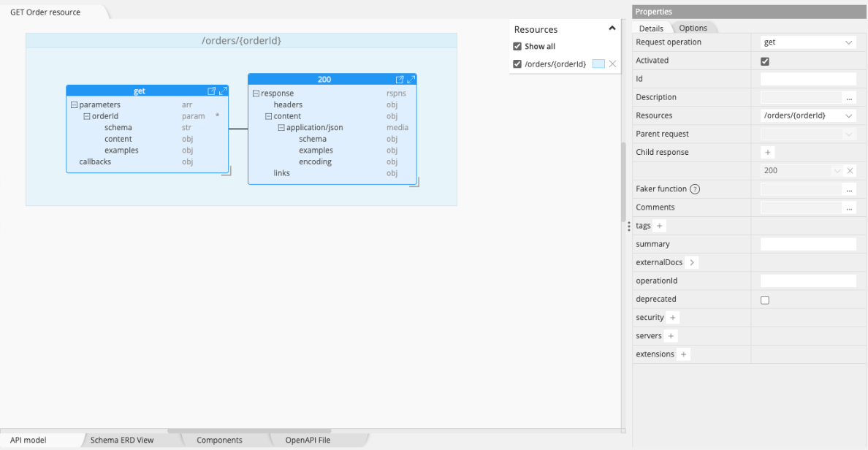
Task: Collapse the response node in the 200 box
Action: click(x=256, y=93)
